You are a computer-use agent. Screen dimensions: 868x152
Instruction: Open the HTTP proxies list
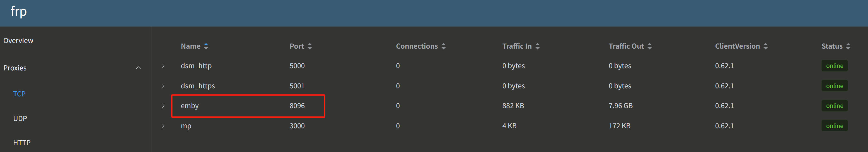click(x=21, y=143)
